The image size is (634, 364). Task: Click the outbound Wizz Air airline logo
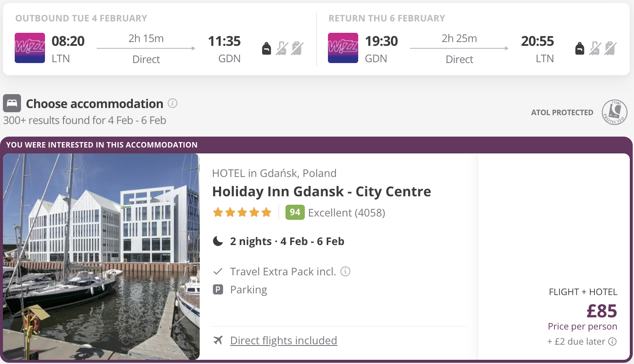click(30, 48)
